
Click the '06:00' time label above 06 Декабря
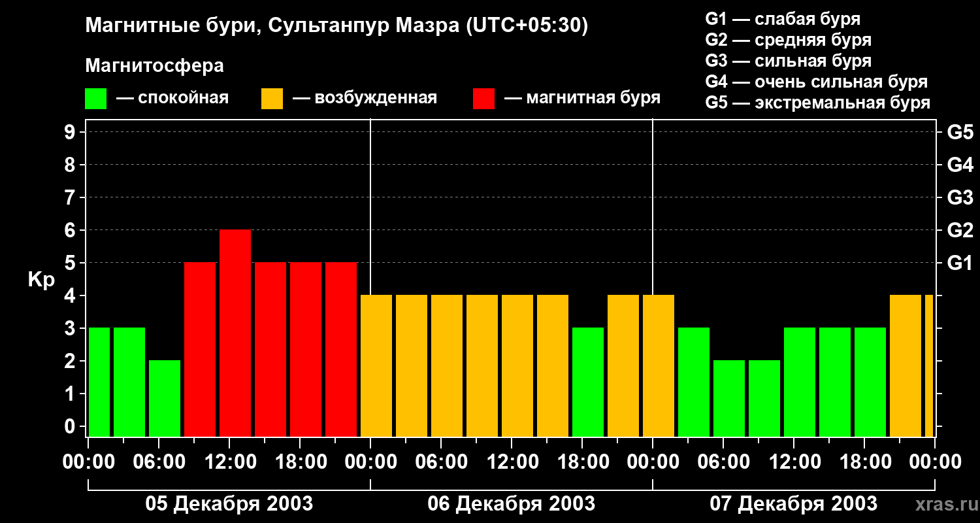point(441,462)
